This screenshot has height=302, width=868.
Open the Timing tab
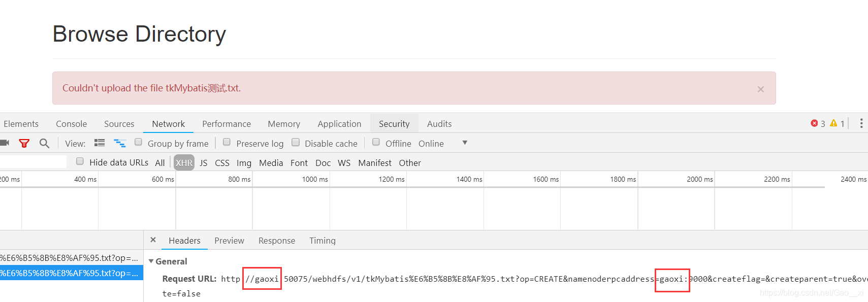click(323, 241)
